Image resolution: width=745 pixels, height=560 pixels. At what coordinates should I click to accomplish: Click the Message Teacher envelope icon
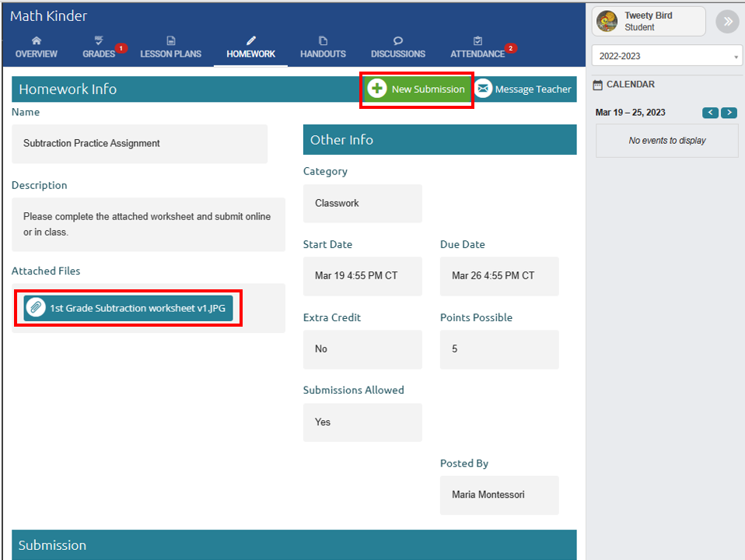(x=483, y=89)
